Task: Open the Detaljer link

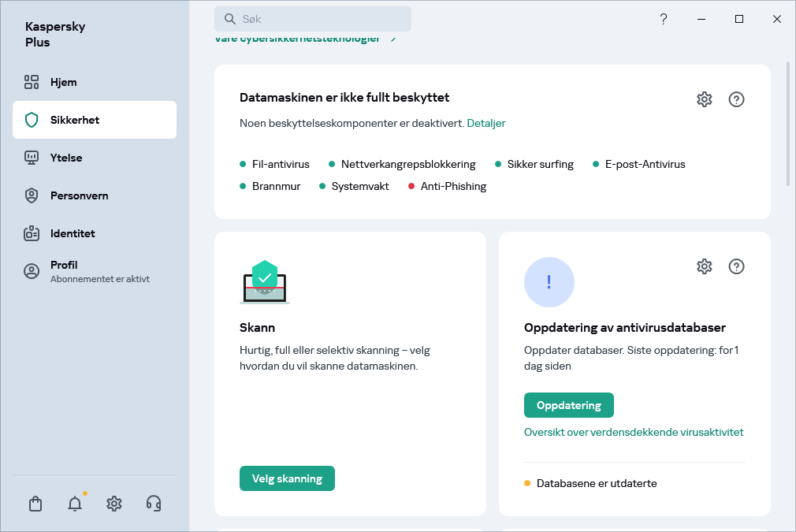Action: click(x=486, y=123)
